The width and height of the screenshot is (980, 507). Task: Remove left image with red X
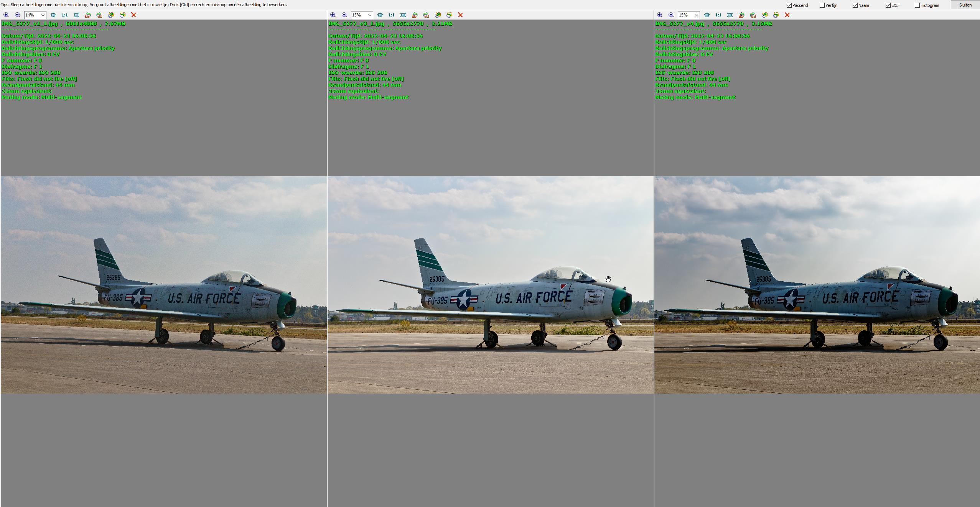(x=133, y=15)
